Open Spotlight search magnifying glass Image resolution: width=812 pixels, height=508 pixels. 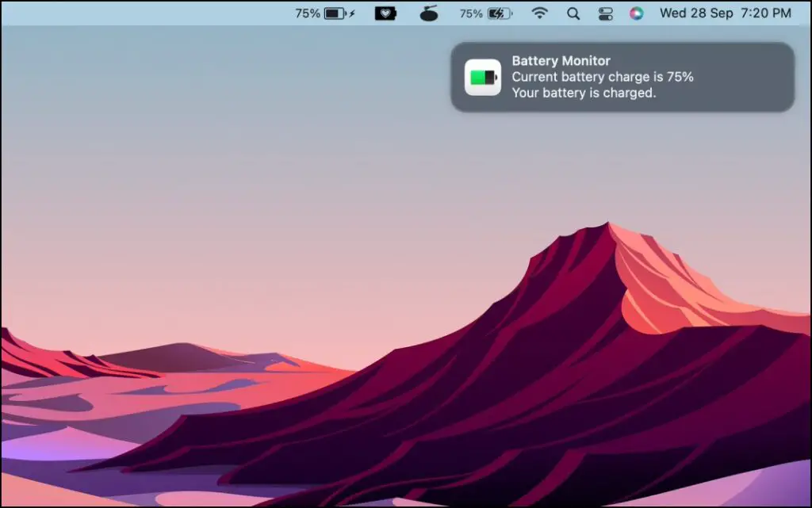tap(573, 13)
